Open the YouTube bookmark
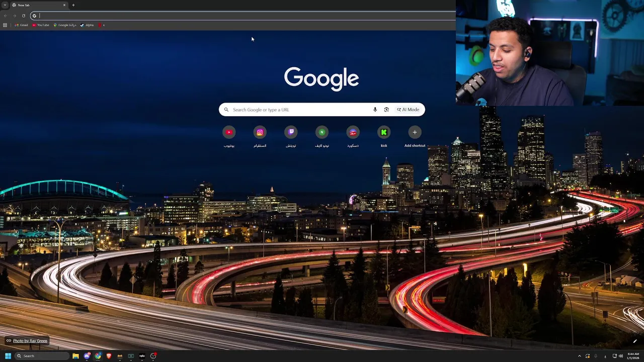 point(41,25)
